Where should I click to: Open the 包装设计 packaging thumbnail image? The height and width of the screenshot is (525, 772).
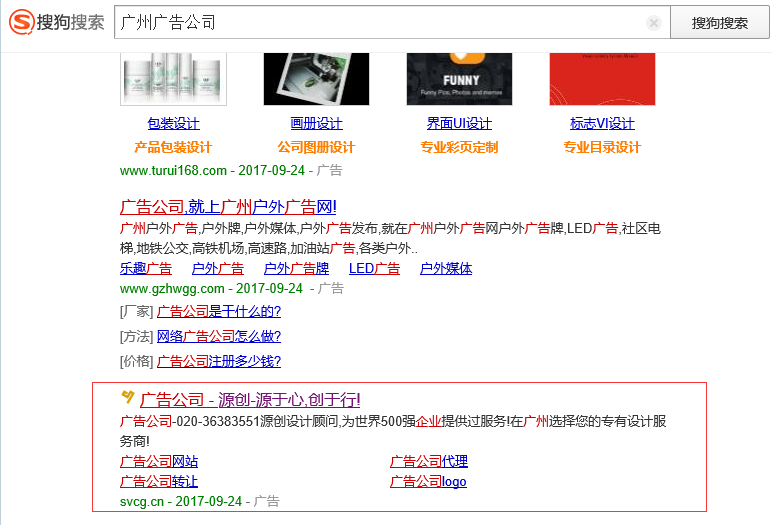(173, 79)
